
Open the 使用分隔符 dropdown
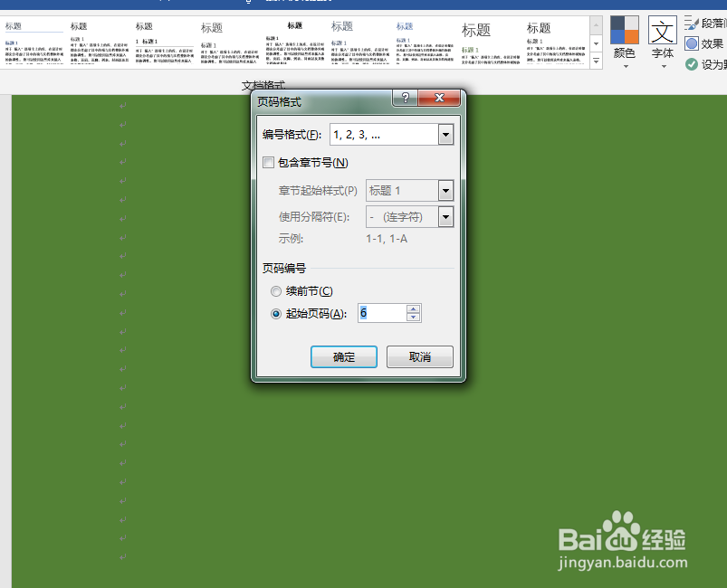point(445,216)
